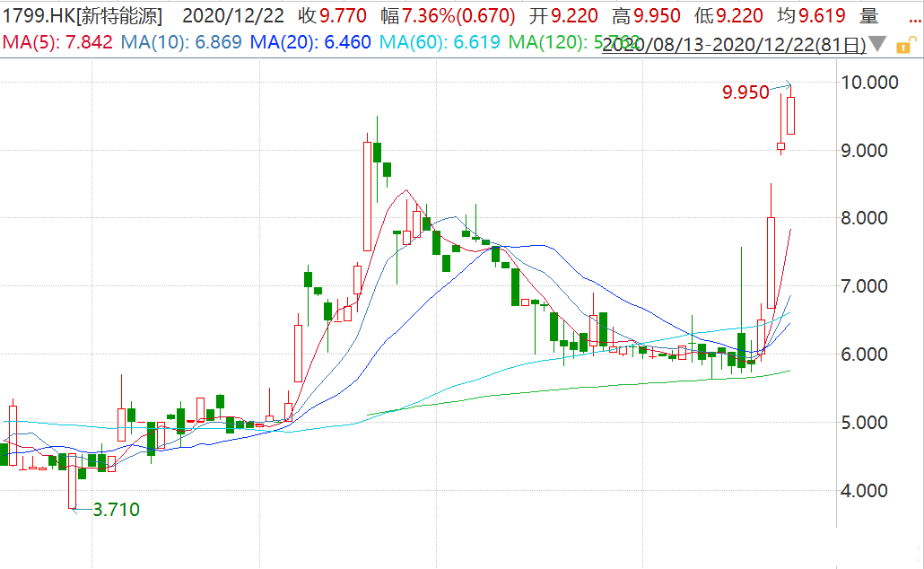Click the latest red candlestick near 9.770
The image size is (924, 569).
pos(790,116)
